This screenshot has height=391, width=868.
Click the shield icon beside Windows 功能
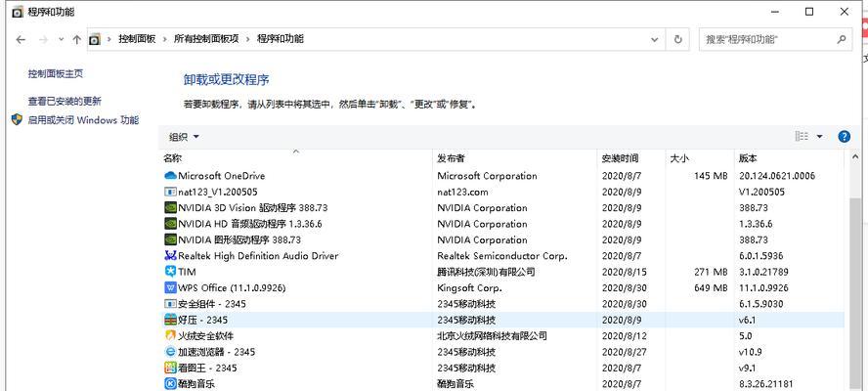pyautogui.click(x=18, y=119)
